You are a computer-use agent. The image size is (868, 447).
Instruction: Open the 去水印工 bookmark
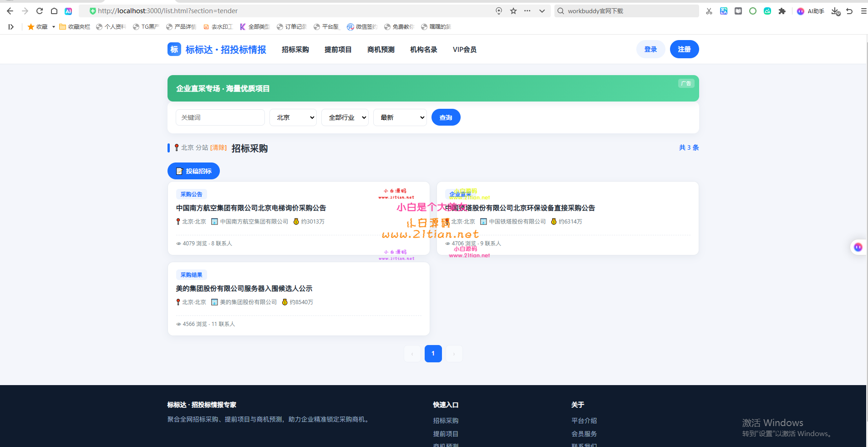click(x=218, y=27)
